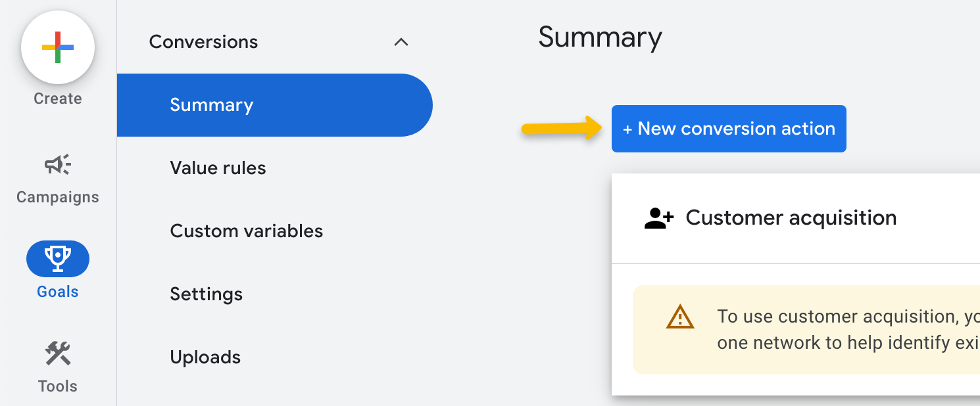
Task: Click the Customer acquisition person-plus icon
Action: (x=658, y=218)
